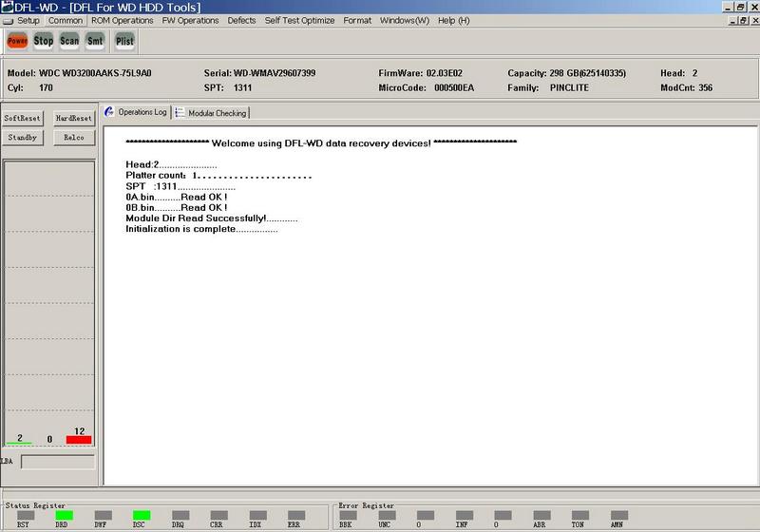Click the CRR status register indicator

click(219, 515)
